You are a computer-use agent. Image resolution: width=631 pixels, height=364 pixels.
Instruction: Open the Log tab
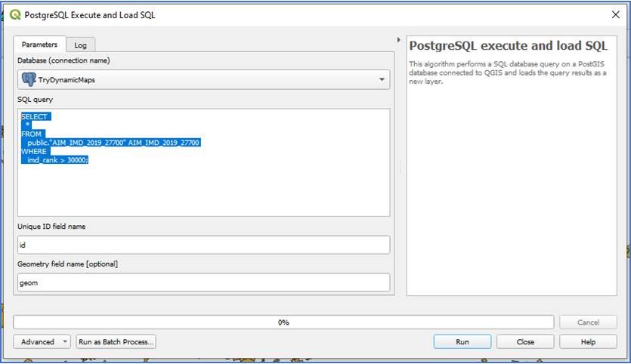pos(81,45)
